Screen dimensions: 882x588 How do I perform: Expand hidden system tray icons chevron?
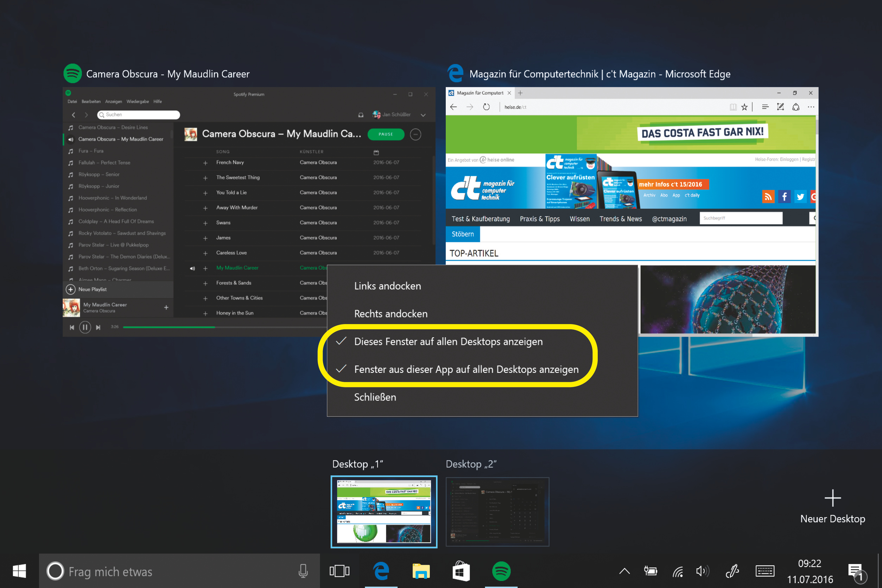click(x=624, y=571)
